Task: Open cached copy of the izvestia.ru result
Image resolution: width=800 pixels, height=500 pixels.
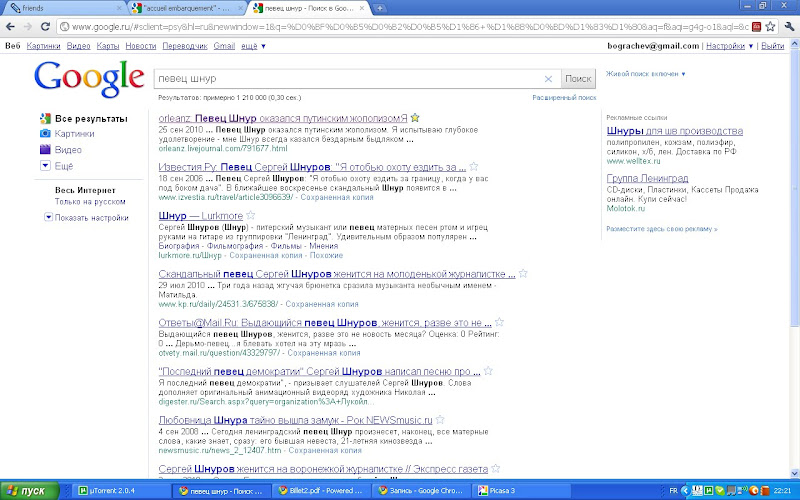Action: click(337, 197)
